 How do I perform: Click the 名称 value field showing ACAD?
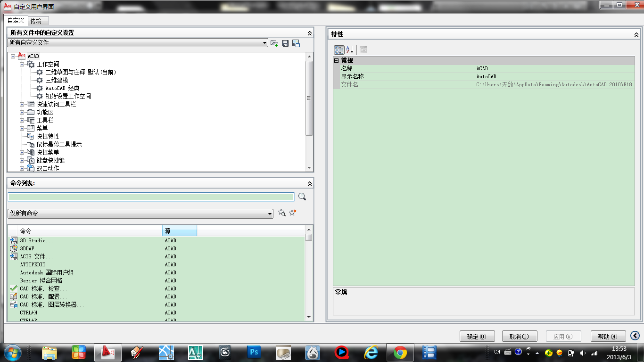click(x=555, y=68)
